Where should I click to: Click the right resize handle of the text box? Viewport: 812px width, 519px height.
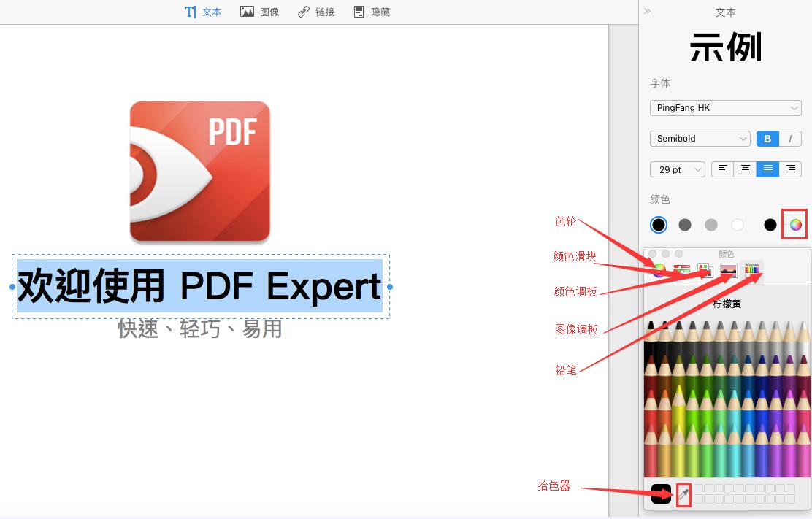[390, 287]
